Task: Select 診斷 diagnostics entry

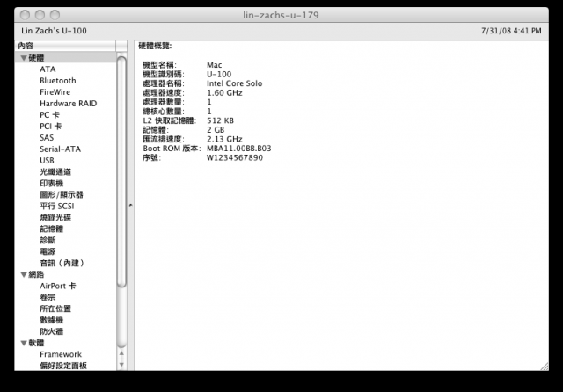Action: 48,240
